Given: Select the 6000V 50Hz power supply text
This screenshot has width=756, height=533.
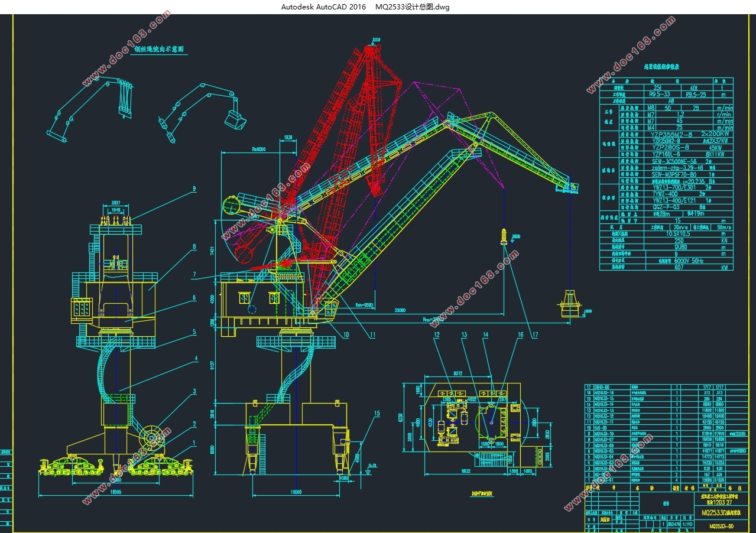Looking at the screenshot, I should tap(689, 261).
